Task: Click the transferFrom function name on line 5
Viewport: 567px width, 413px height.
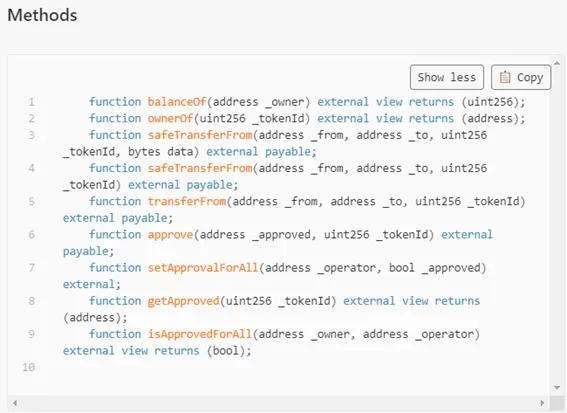Action: [x=187, y=201]
